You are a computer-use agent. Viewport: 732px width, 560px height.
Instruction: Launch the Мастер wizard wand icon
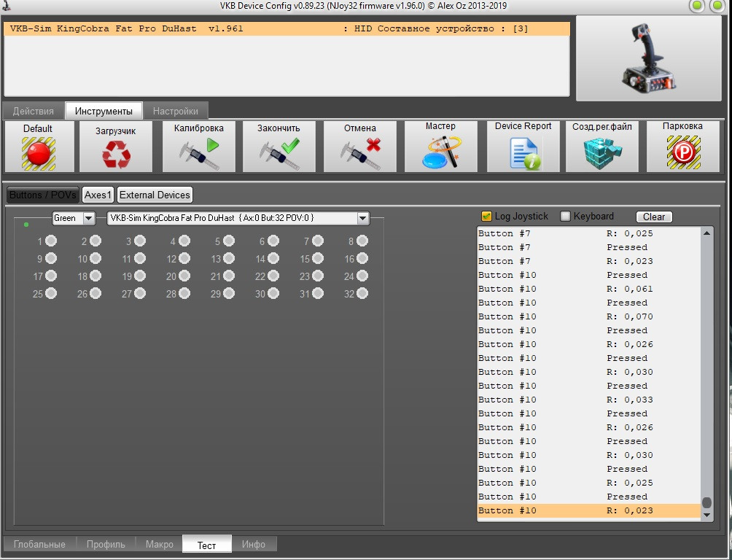441,152
